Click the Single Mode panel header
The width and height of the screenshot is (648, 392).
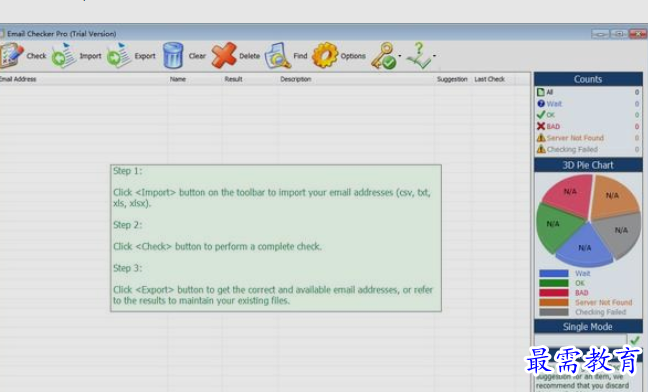588,327
